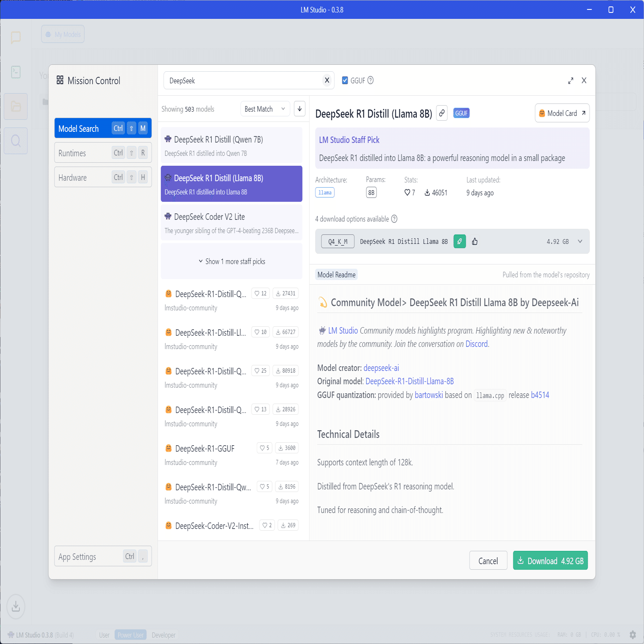The height and width of the screenshot is (644, 644).
Task: Open App Settings in Mission Control
Action: point(103,556)
